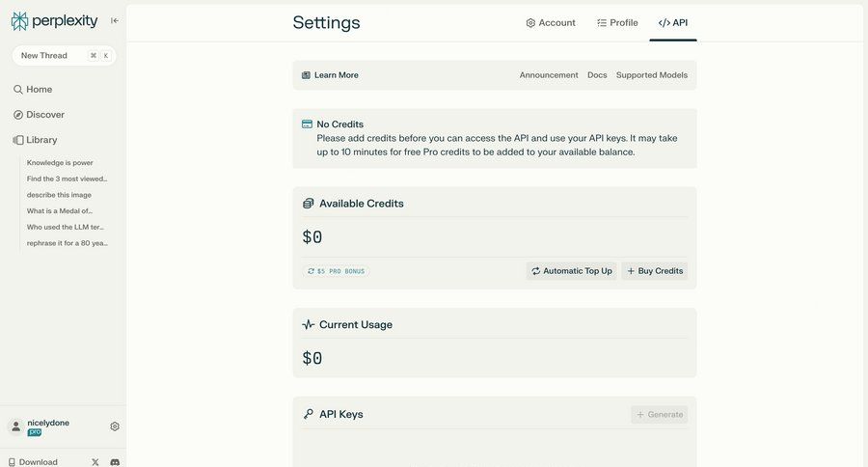The height and width of the screenshot is (467, 868).
Task: Click the Account tab gear icon
Action: [530, 23]
